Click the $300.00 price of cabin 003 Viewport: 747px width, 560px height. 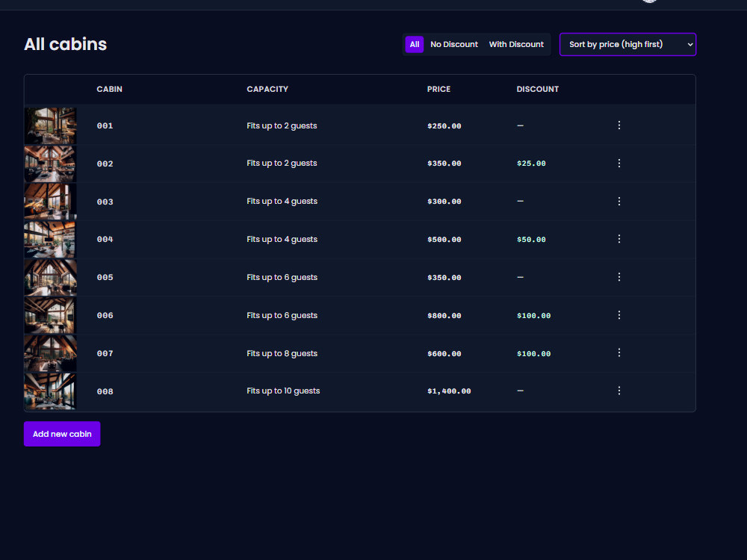444,202
